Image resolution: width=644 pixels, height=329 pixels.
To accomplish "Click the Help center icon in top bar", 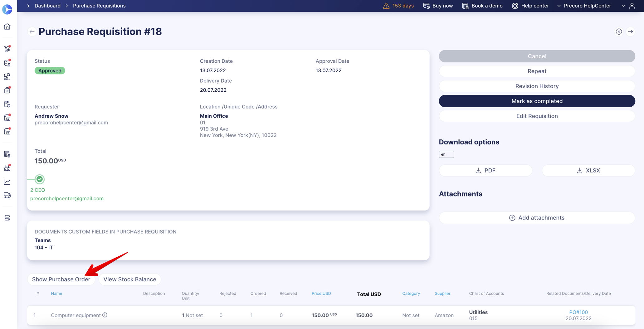I will 515,6.
